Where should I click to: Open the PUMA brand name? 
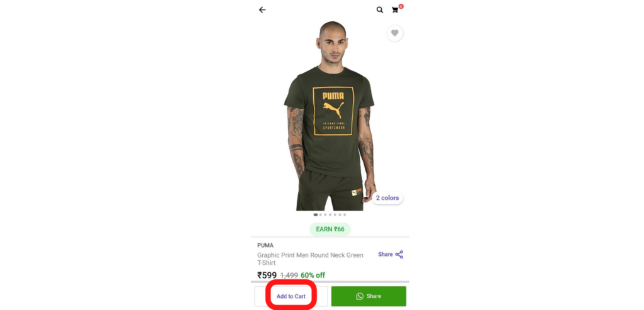click(x=265, y=245)
